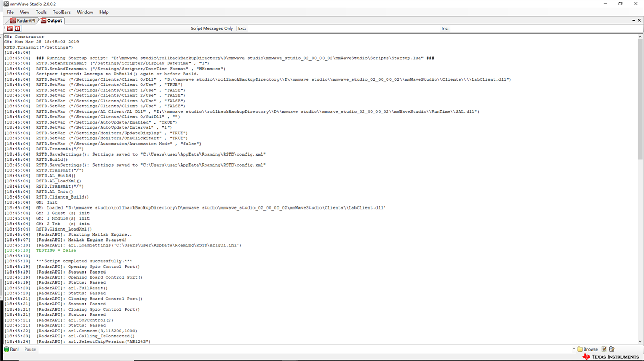
Task: Click the 'GM: Constructor' line
Action: 24,37
